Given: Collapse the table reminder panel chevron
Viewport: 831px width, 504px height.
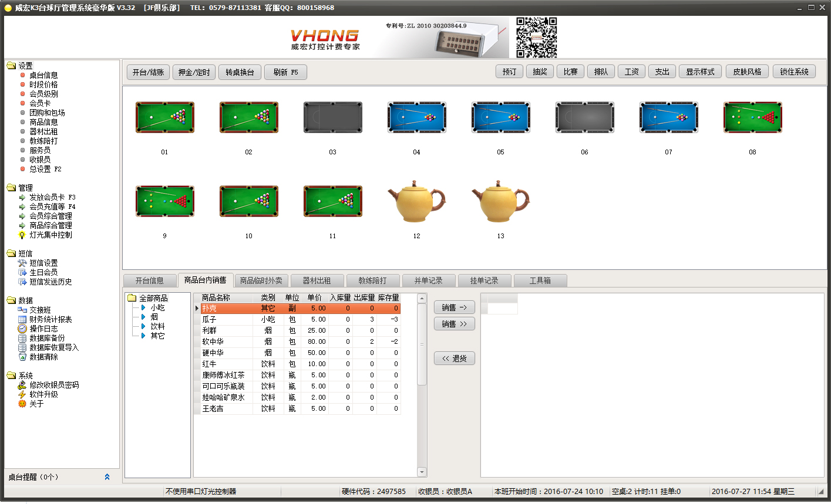Looking at the screenshot, I should pyautogui.click(x=107, y=477).
